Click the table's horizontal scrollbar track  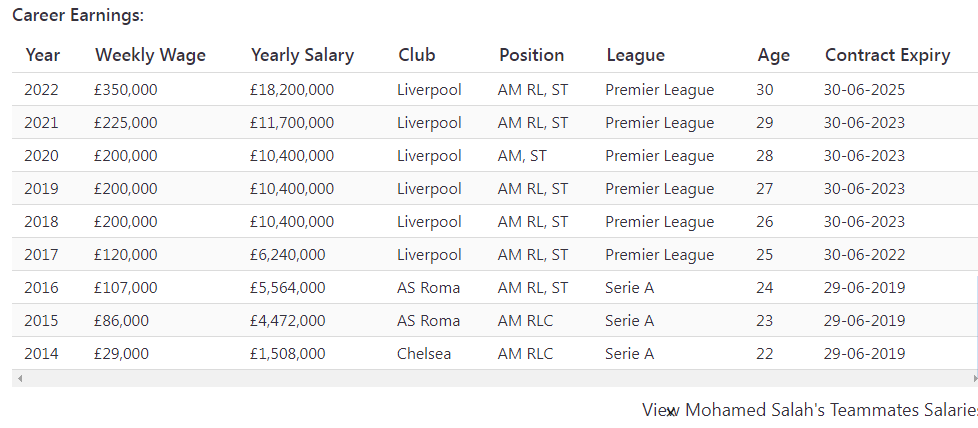pos(495,378)
